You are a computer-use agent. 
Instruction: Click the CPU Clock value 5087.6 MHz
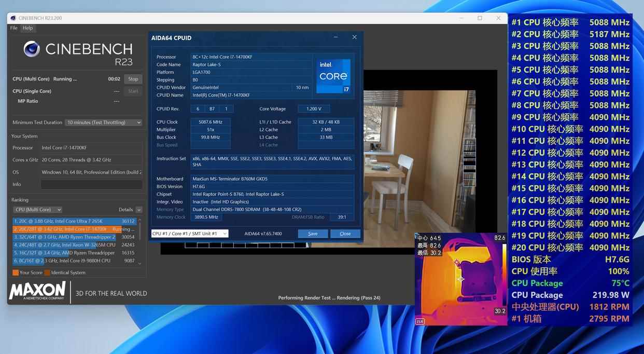211,122
